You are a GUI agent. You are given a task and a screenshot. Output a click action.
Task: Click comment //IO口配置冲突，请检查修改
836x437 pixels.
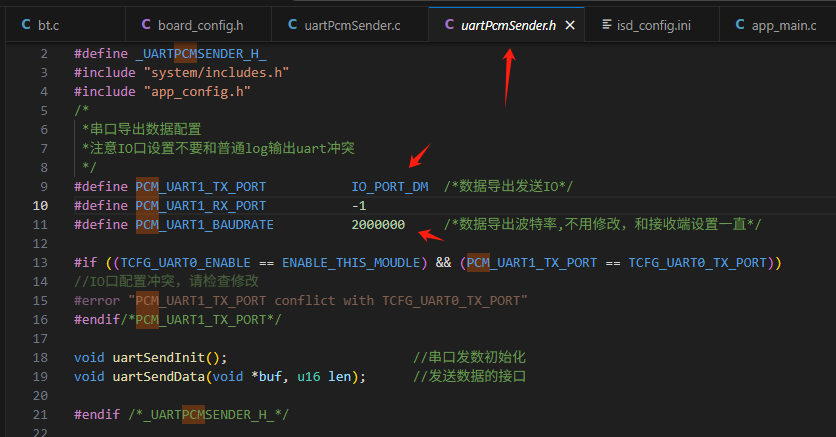(166, 281)
